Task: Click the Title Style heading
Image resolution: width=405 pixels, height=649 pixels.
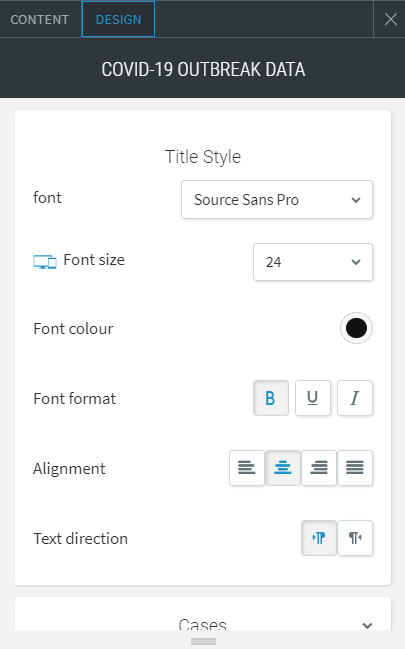Action: pyautogui.click(x=203, y=157)
